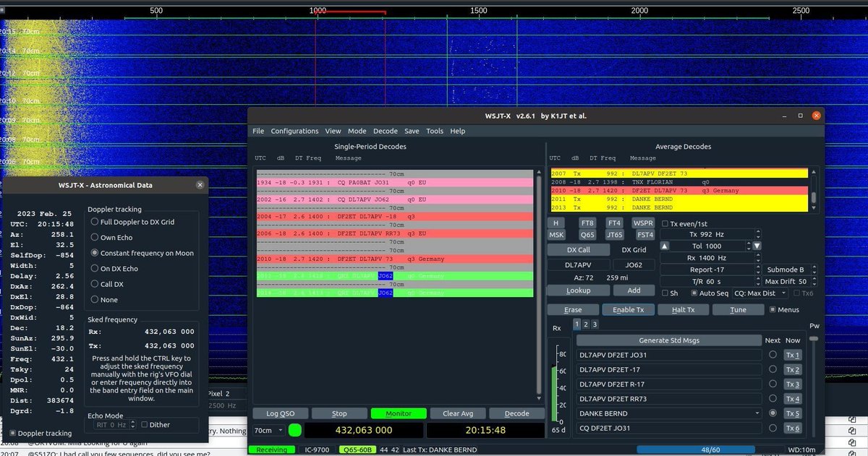Click the up-arrow button beside Tol 1000
The height and width of the screenshot is (456, 868).
click(x=666, y=246)
